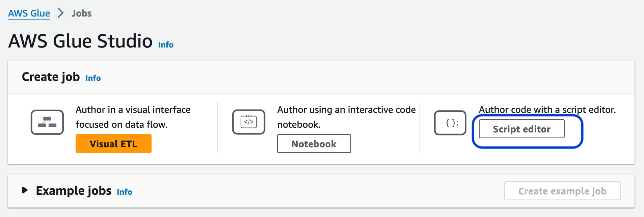Screen dimensions: 644x217
Task: Open Info link beside Example jobs
Action: 125,192
